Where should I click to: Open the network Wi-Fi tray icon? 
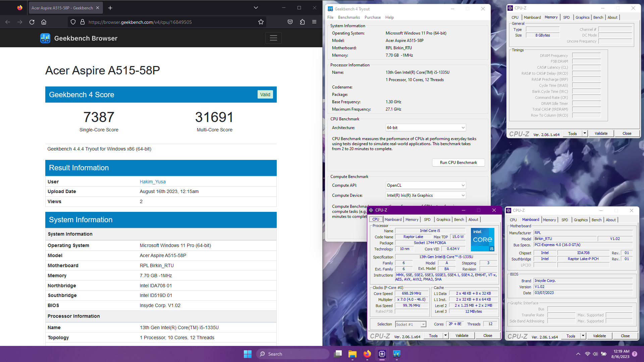(587, 354)
